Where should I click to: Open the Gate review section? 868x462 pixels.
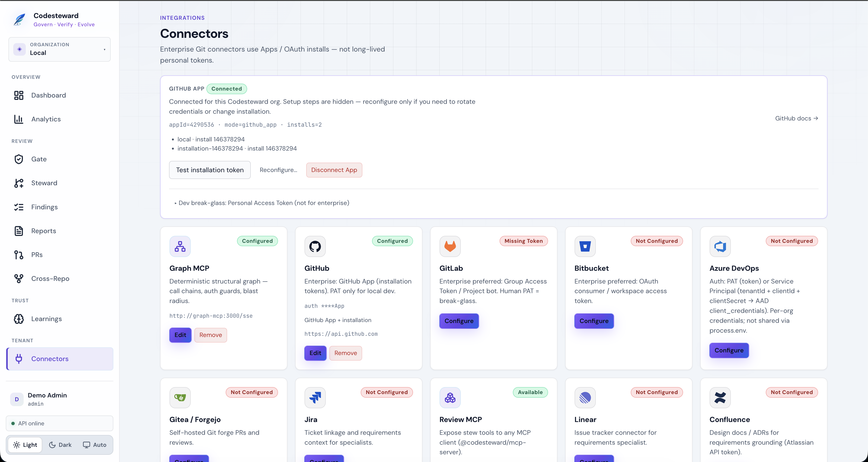(x=59, y=159)
